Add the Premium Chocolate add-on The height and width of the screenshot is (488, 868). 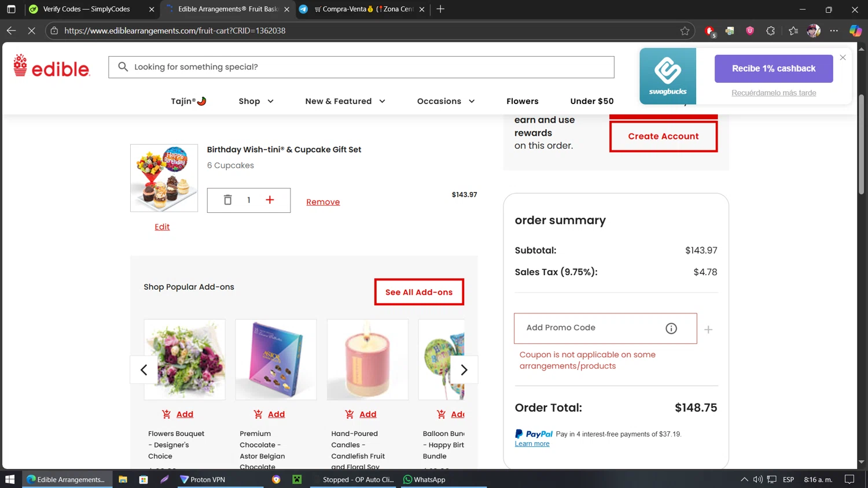(x=269, y=415)
